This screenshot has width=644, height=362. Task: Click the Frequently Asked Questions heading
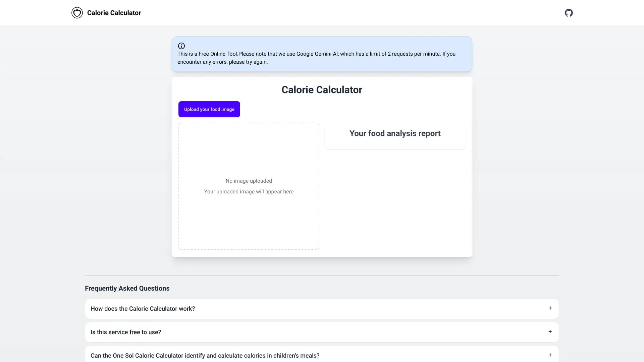pos(127,288)
